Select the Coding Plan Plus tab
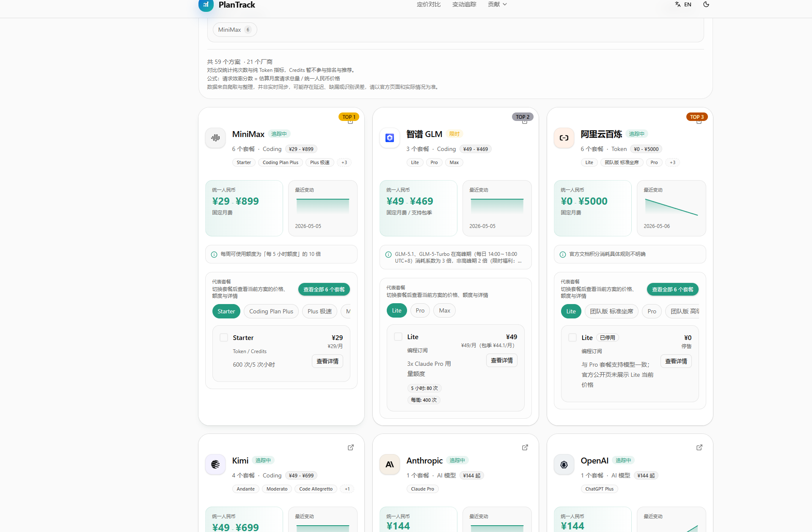 click(x=271, y=311)
